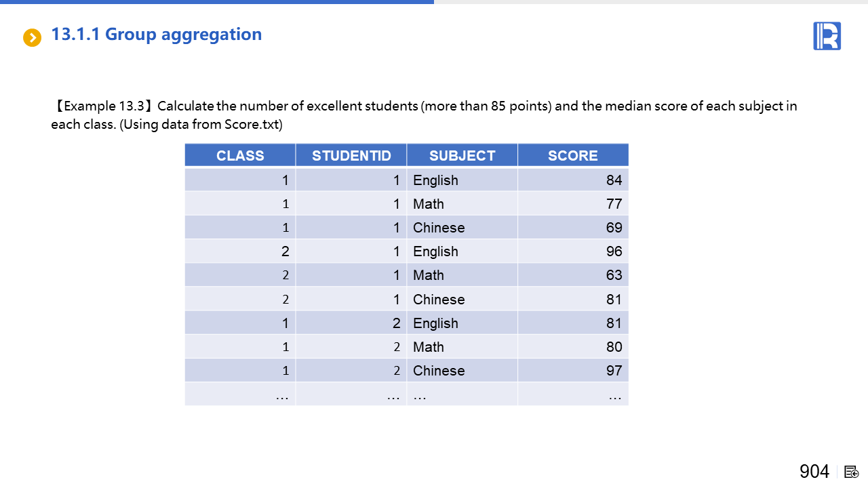Click the slide number 904

[814, 472]
